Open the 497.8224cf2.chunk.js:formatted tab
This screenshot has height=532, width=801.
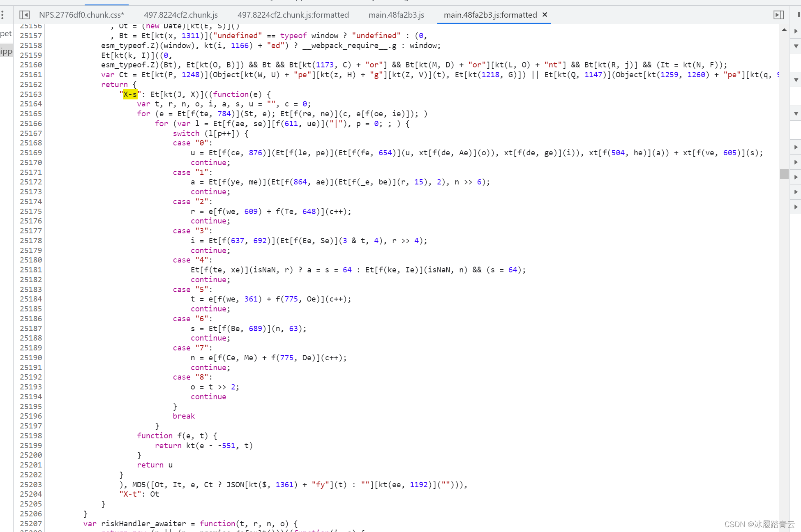click(x=293, y=15)
